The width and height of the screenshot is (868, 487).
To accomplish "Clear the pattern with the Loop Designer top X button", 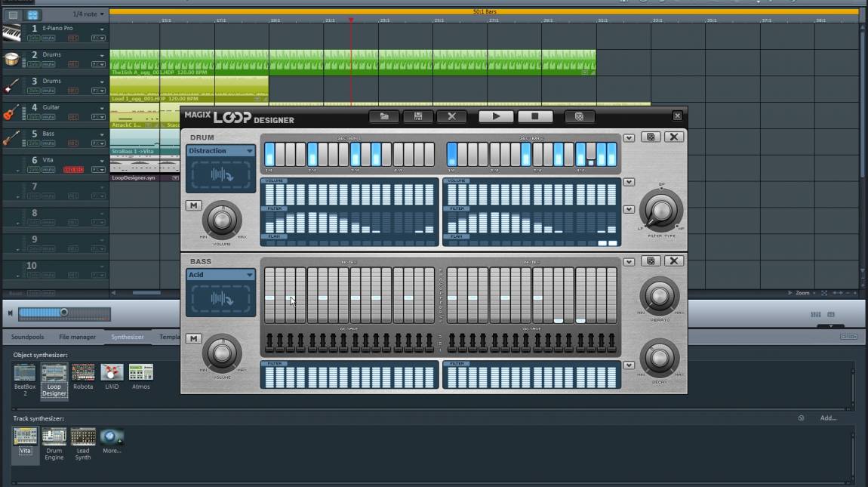I will point(451,116).
